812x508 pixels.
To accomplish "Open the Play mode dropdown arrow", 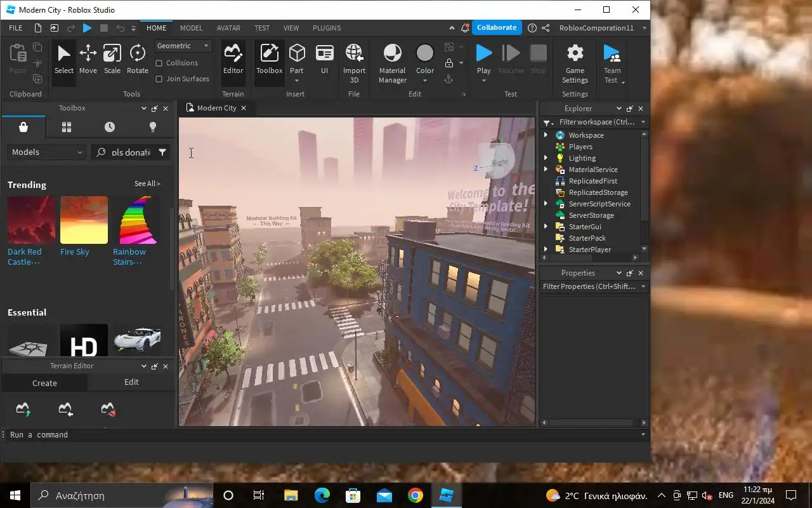I will coord(484,81).
